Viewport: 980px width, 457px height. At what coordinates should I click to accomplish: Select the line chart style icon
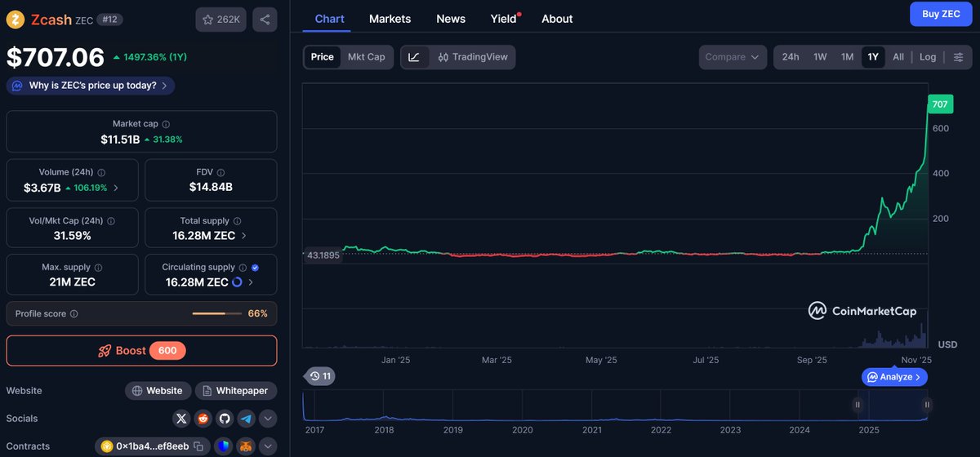(x=415, y=57)
